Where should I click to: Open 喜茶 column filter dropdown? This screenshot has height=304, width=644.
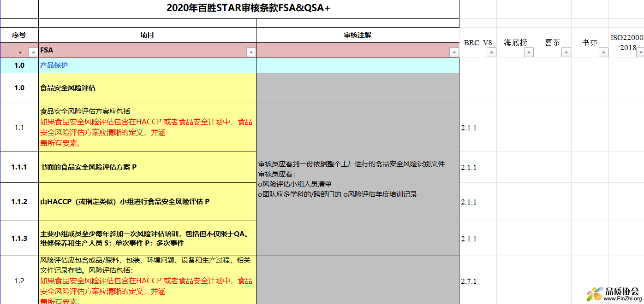(x=566, y=53)
